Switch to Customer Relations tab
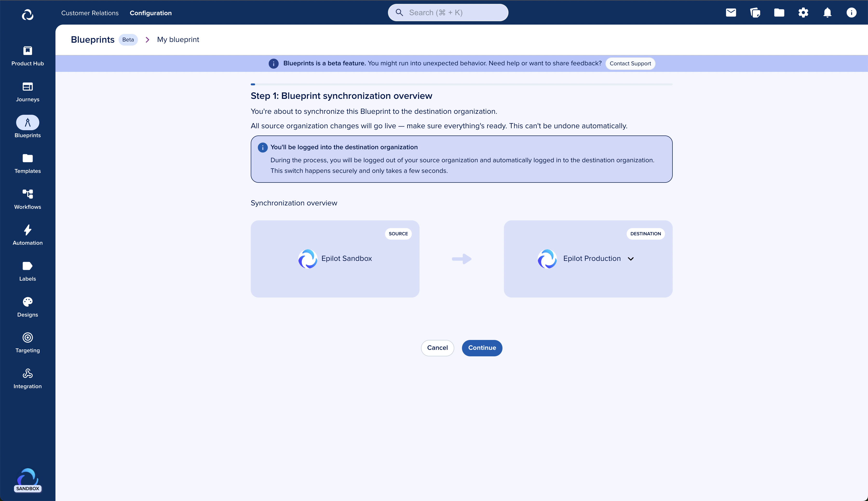Image resolution: width=868 pixels, height=501 pixels. click(x=90, y=13)
